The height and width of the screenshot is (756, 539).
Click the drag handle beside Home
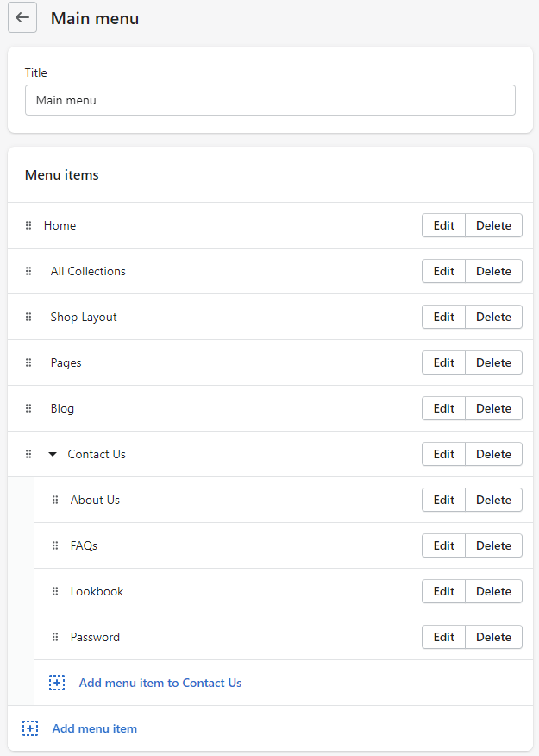[28, 225]
